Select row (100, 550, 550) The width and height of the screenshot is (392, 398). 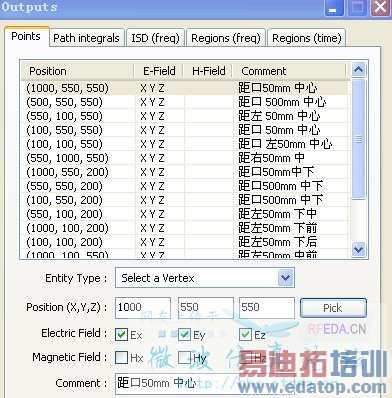point(185,130)
